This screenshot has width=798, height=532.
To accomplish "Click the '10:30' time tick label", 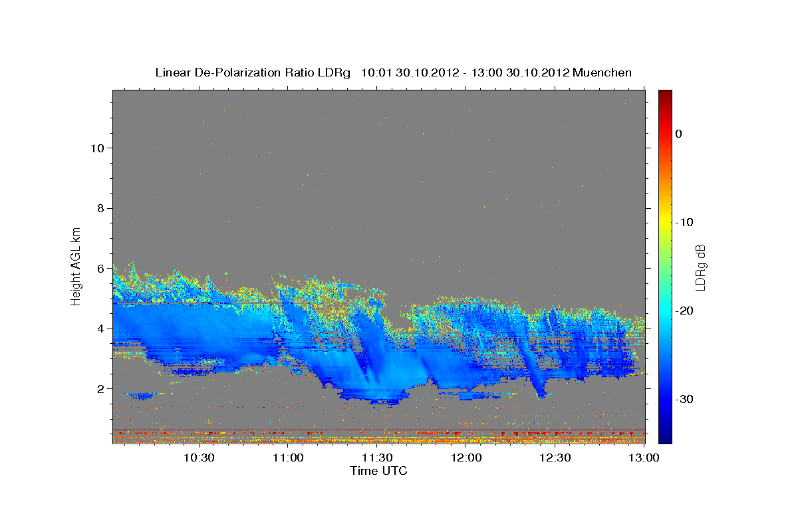I will click(x=198, y=458).
